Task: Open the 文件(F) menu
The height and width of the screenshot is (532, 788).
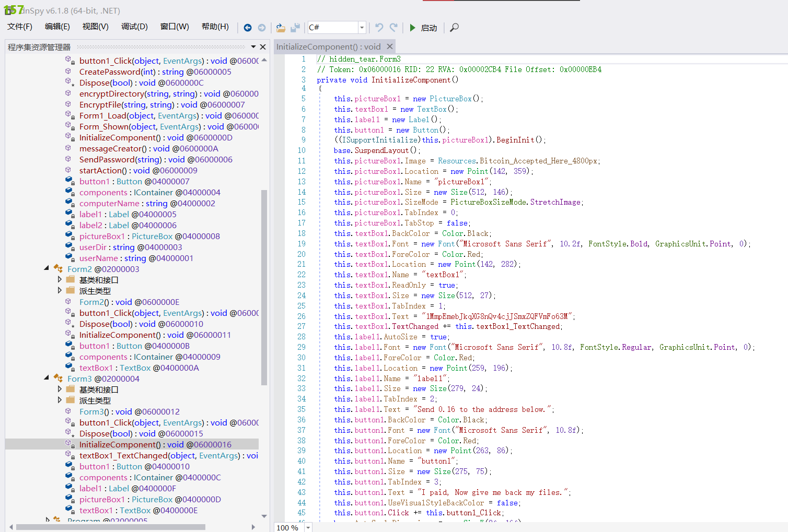Action: coord(20,27)
